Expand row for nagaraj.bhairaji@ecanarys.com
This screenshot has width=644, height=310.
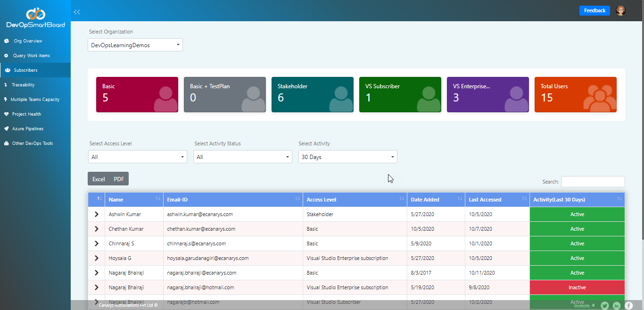pos(97,273)
